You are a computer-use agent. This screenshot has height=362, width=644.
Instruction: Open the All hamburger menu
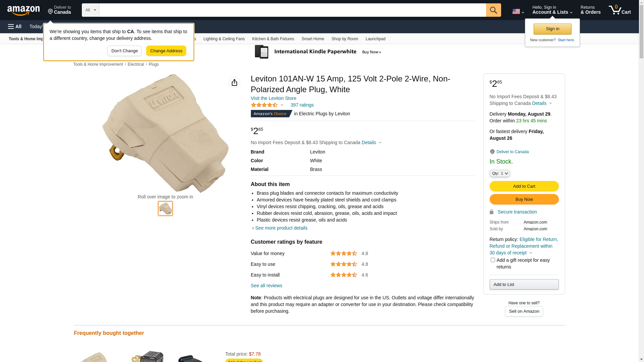(15, 26)
